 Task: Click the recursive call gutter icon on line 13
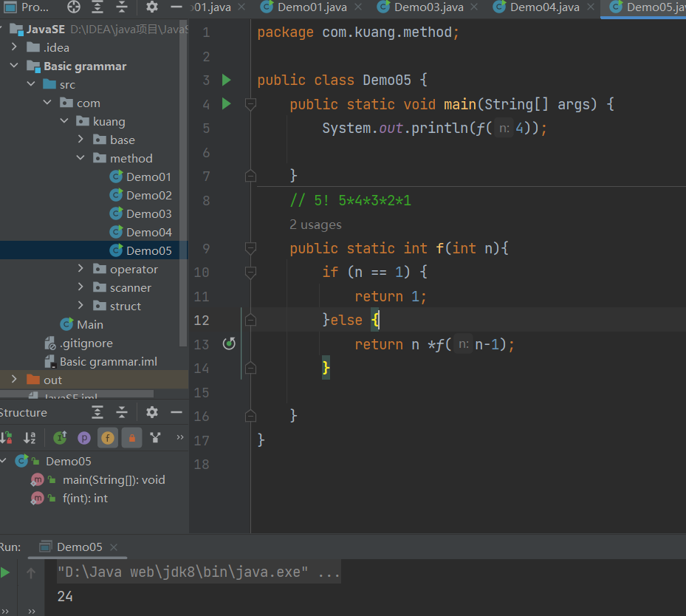[229, 344]
